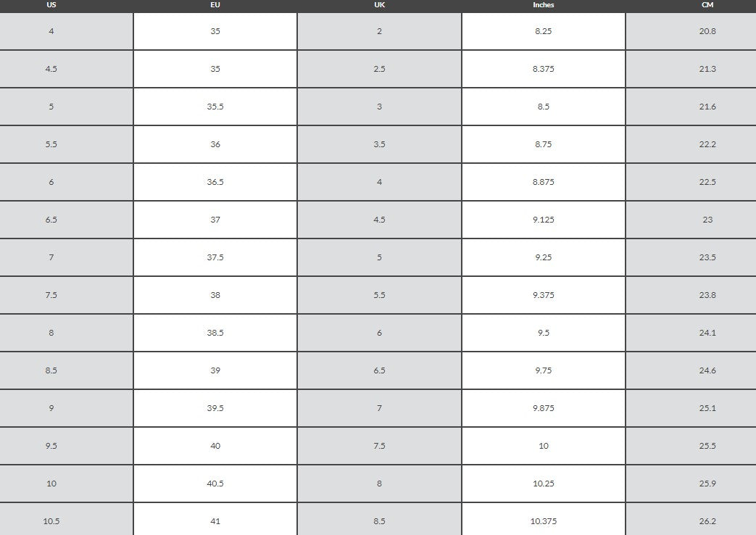
Task: Click the Inches column header
Action: 544,5
